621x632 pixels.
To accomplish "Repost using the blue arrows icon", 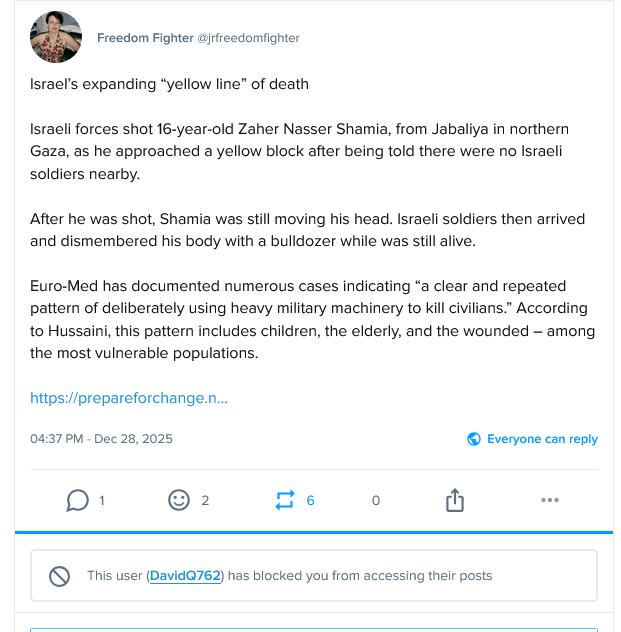I will click(284, 500).
